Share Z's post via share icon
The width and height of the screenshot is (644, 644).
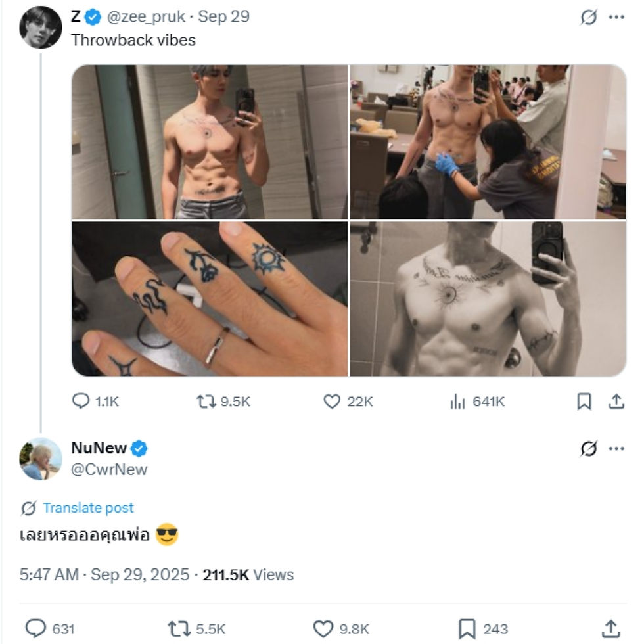coord(616,402)
